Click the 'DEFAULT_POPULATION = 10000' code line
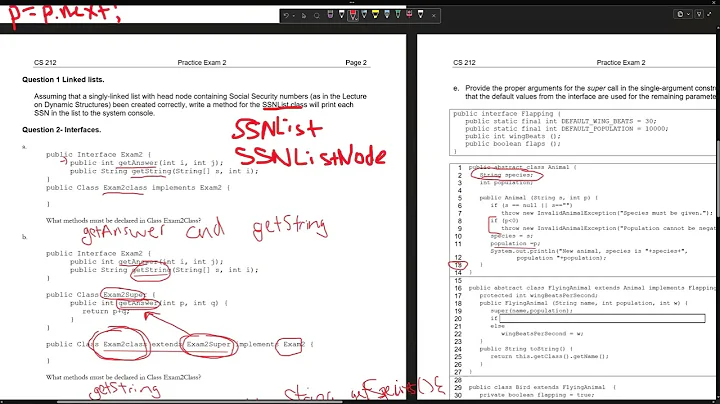Image resolution: width=720 pixels, height=404 pixels. (x=567, y=129)
